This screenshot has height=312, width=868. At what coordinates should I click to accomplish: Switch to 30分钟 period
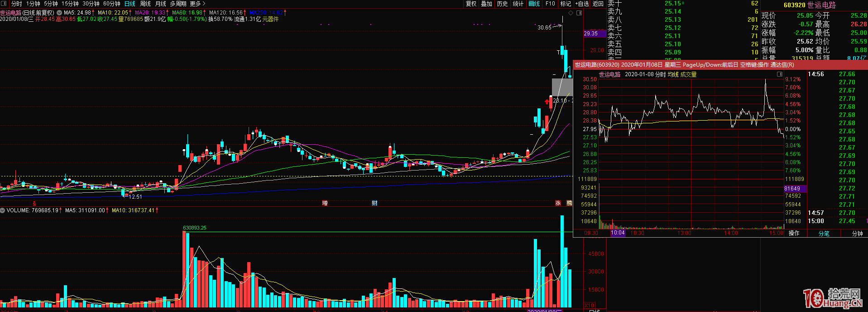click(x=91, y=4)
